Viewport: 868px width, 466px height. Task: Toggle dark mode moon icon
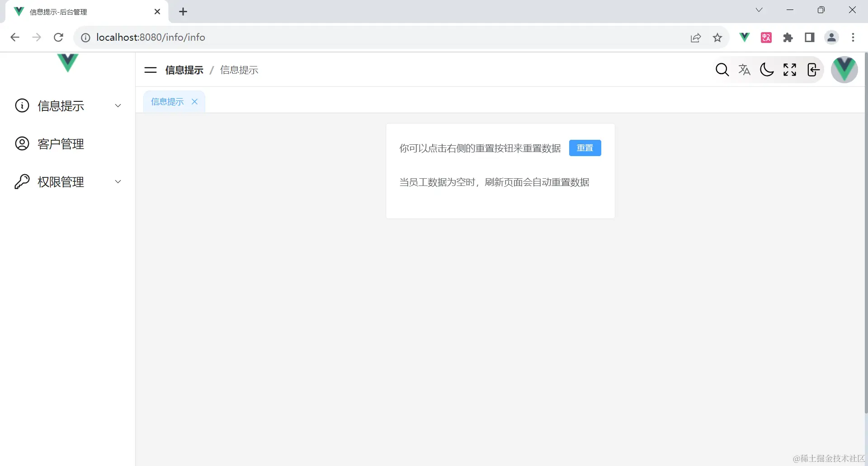point(767,70)
